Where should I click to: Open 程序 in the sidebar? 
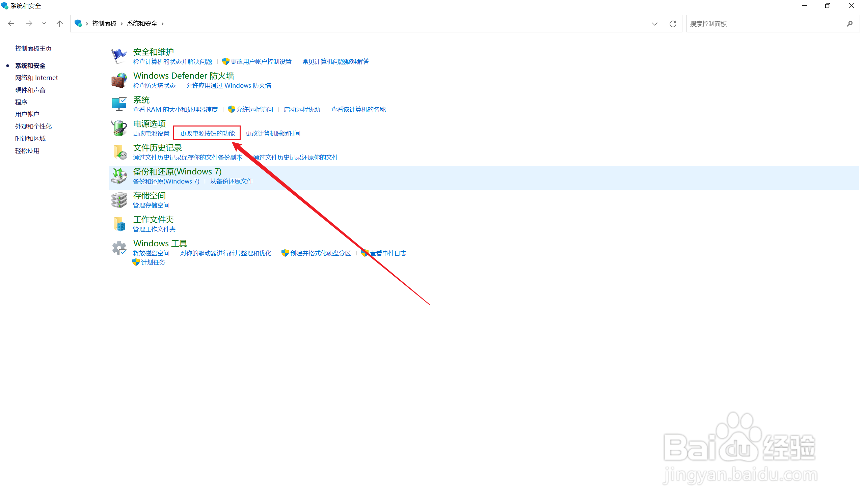pyautogui.click(x=21, y=102)
